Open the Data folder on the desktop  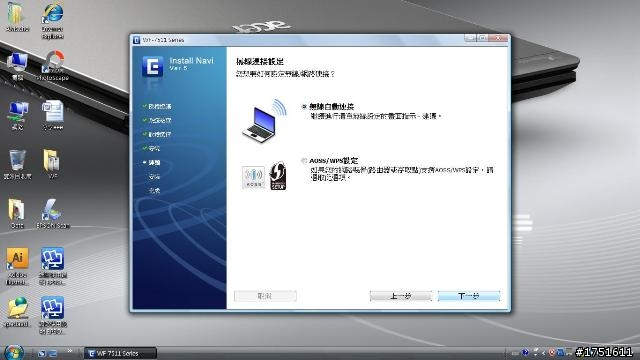(x=17, y=213)
